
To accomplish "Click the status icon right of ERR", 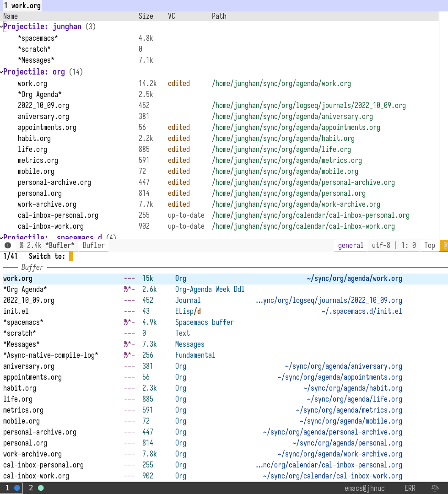I will [435, 488].
